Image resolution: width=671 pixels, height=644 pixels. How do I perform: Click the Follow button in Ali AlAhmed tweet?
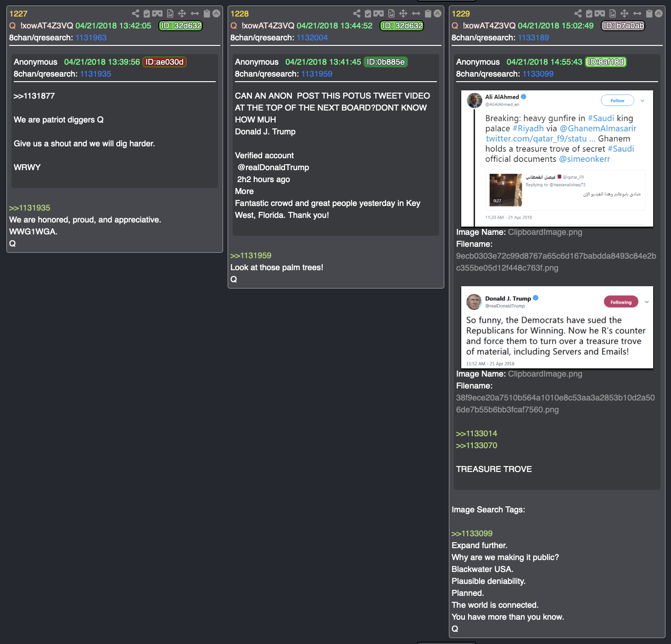[617, 100]
